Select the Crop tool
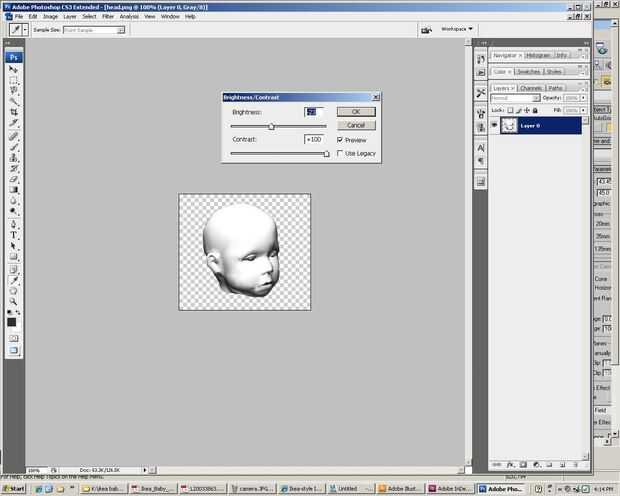 pos(13,112)
